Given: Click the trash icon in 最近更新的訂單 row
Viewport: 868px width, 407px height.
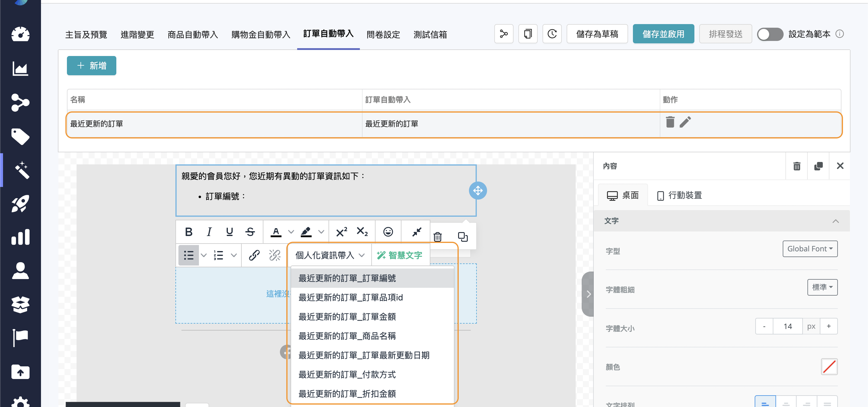Looking at the screenshot, I should (x=670, y=122).
